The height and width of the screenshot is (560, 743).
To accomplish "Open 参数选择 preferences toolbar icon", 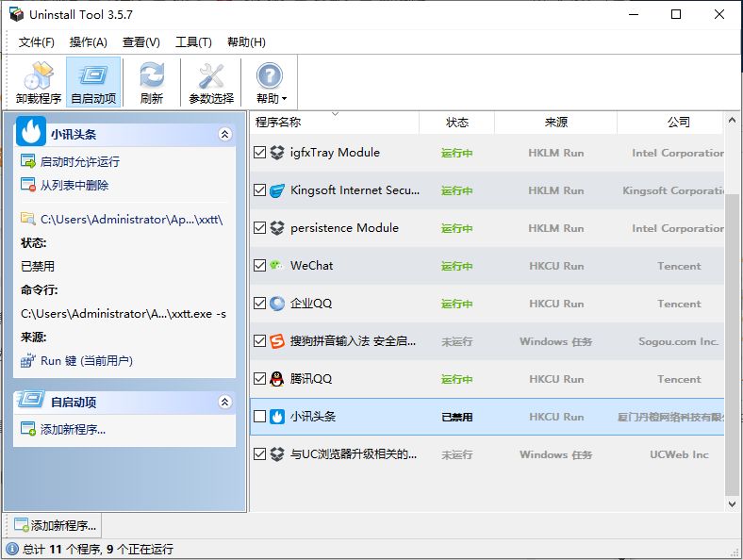I will (x=211, y=82).
